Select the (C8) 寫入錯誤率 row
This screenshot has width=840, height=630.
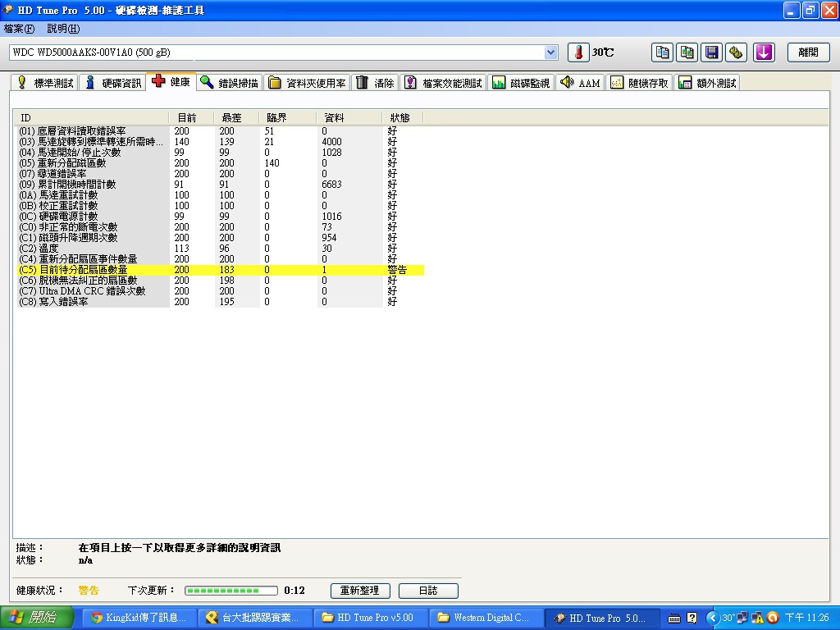(220, 302)
